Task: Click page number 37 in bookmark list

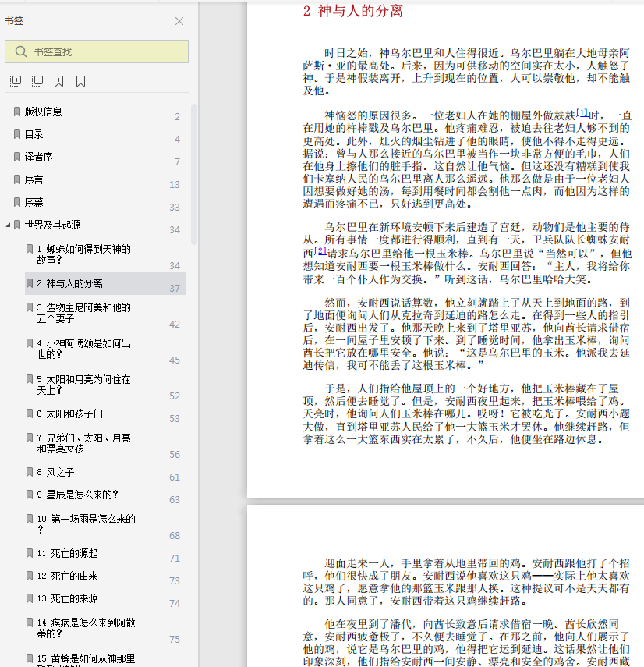Action: pyautogui.click(x=175, y=289)
